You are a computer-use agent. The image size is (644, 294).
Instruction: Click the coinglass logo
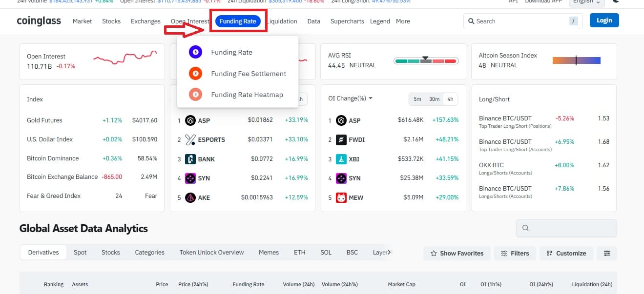[39, 21]
